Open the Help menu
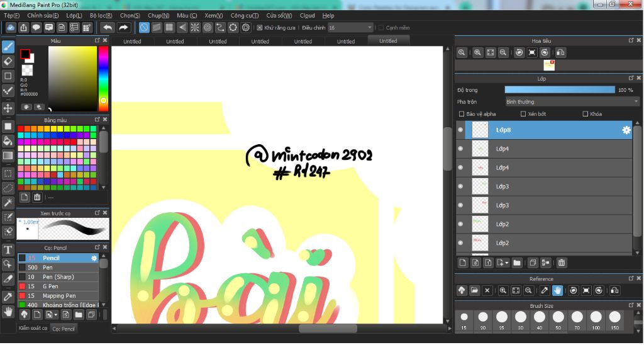The image size is (644, 345). pos(328,16)
